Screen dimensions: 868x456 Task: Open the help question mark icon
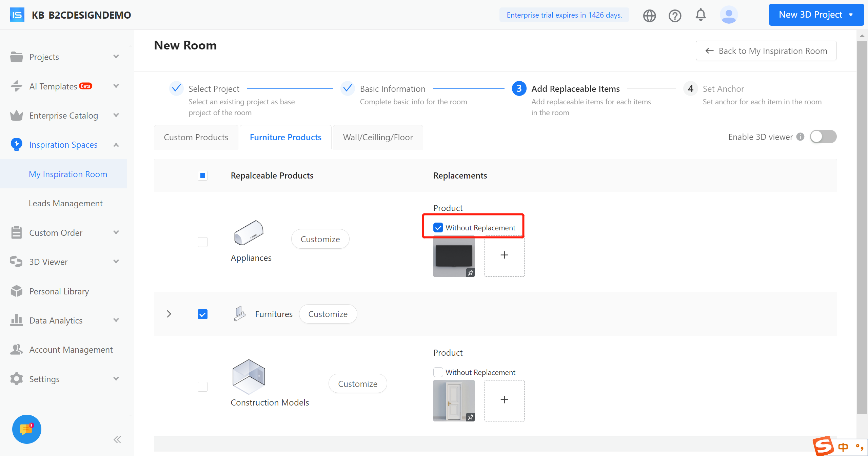(x=675, y=16)
